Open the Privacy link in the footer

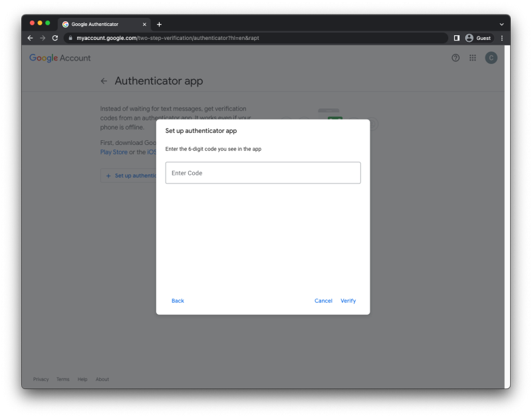coord(41,379)
